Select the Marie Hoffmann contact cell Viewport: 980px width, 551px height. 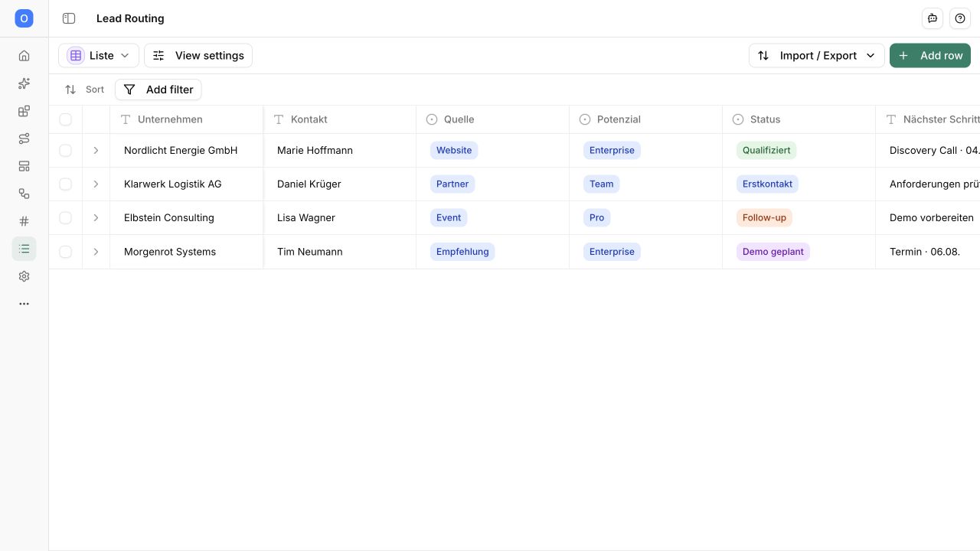click(x=340, y=151)
